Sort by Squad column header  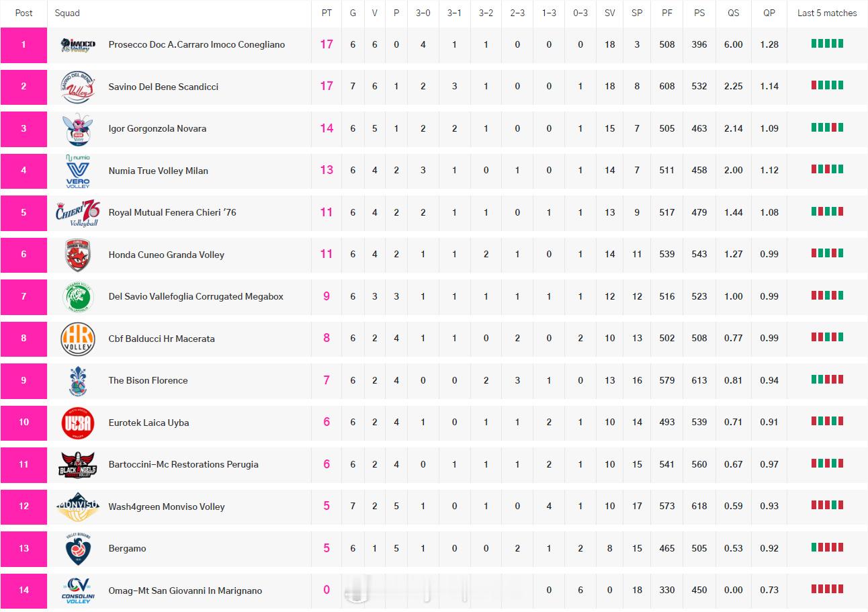point(67,13)
